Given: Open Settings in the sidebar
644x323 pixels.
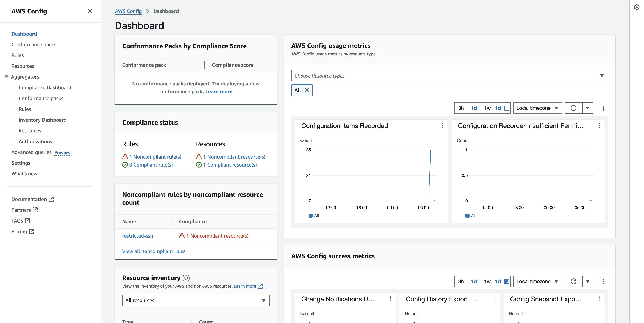Looking at the screenshot, I should pyautogui.click(x=21, y=163).
